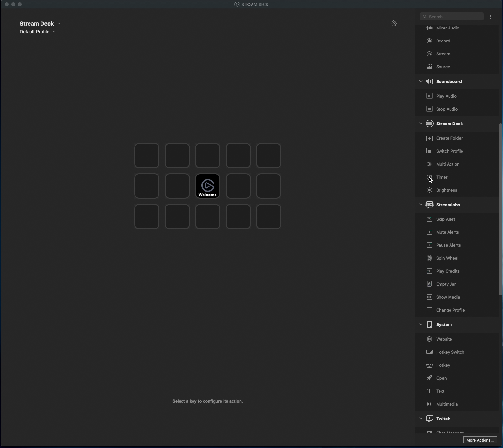Click the Soundboard category label

click(449, 81)
